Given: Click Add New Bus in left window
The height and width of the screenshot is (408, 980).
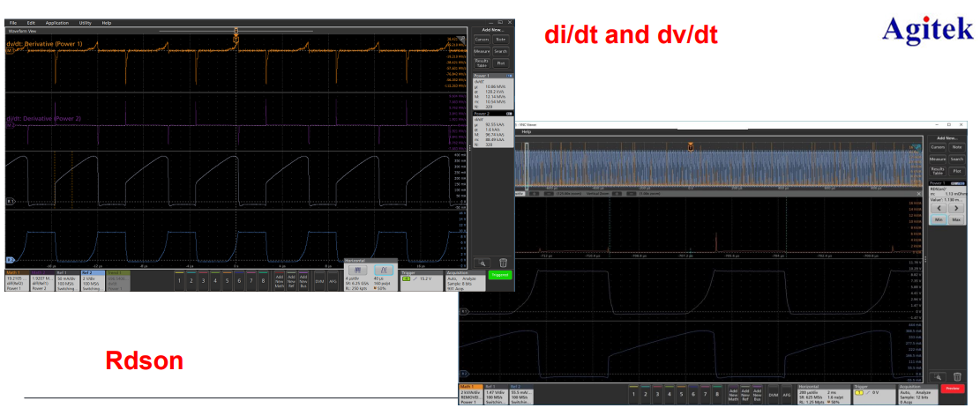Looking at the screenshot, I should [x=303, y=280].
